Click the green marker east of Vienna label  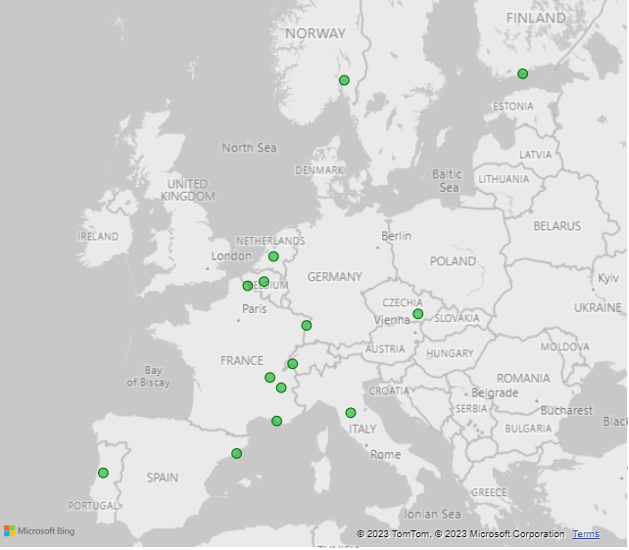click(x=418, y=314)
